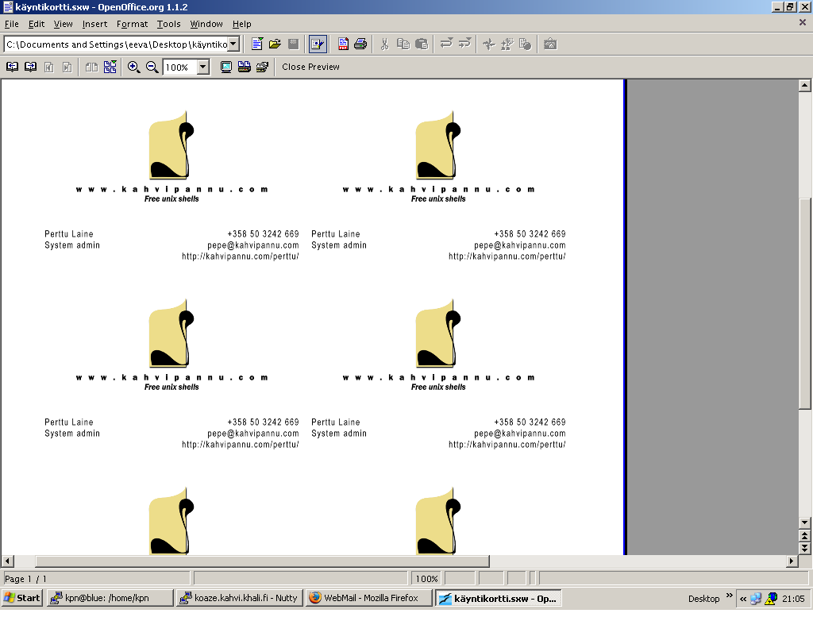
Task: Switch to WebMail Mozilla Firefox taskbar window
Action: pos(368,598)
